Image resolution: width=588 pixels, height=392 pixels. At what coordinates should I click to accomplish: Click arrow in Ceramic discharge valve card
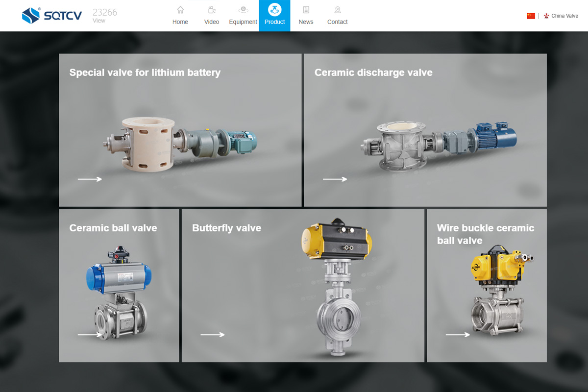pyautogui.click(x=335, y=179)
